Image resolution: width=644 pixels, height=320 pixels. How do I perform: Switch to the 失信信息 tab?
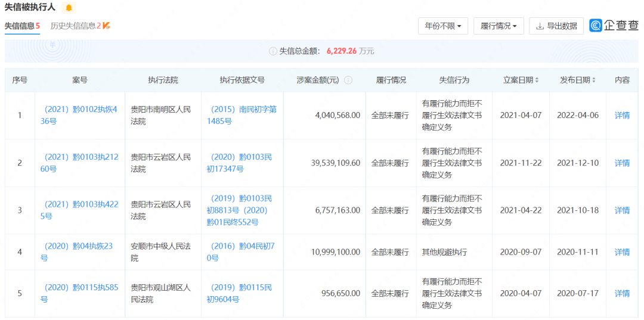(22, 26)
